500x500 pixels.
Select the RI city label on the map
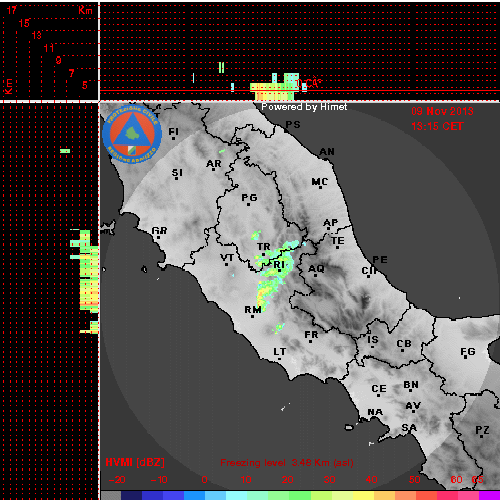point(279,265)
